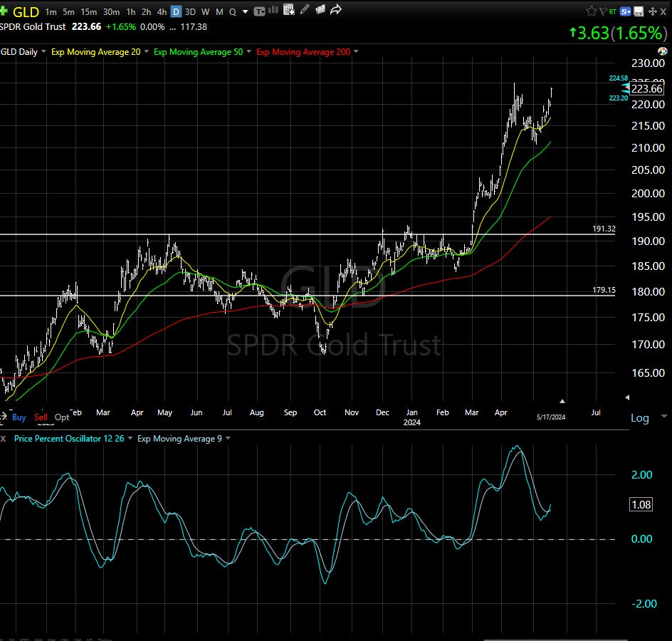Click the 223.66 current price tag on the axis
This screenshot has height=641, width=672.
(646, 89)
